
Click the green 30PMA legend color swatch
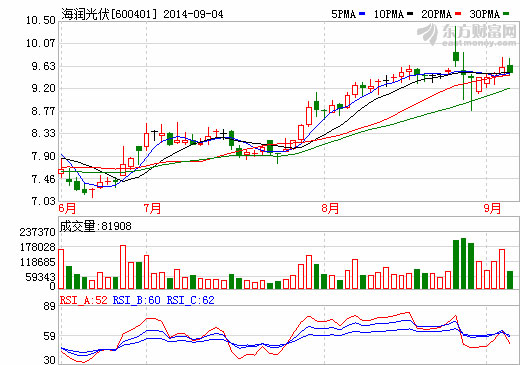(506, 14)
